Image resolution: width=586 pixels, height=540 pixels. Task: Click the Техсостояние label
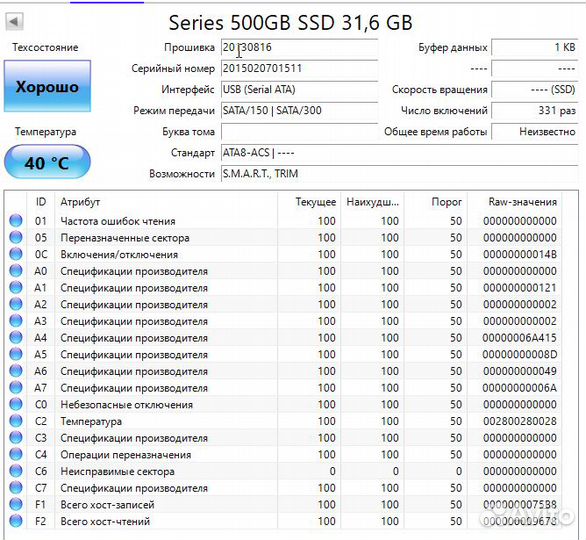(45, 47)
